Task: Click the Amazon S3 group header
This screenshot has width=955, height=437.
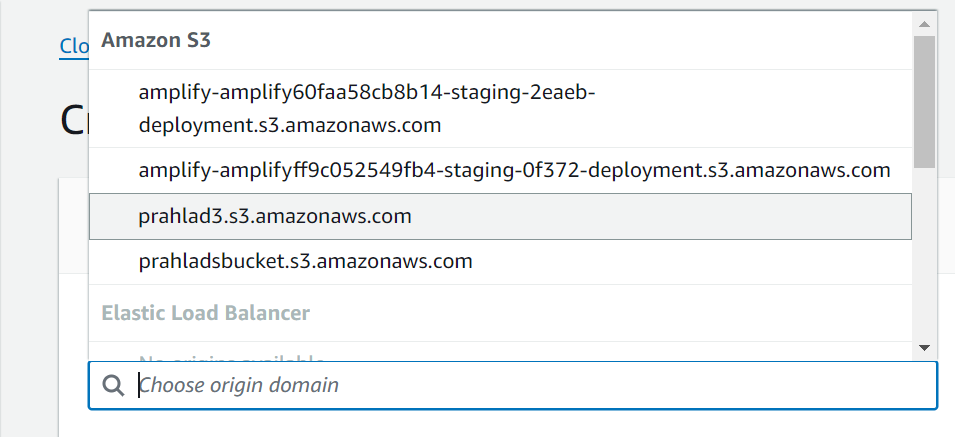Action: (155, 40)
